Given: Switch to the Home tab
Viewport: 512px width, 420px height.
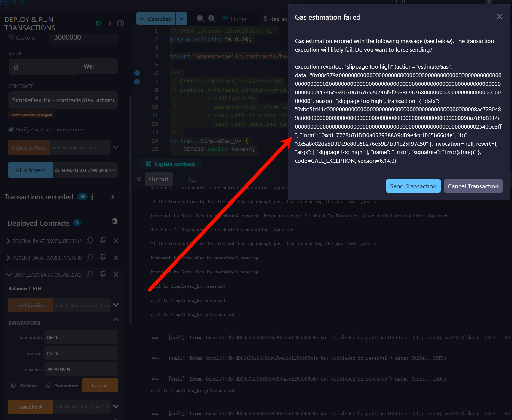Looking at the screenshot, I should pos(234,19).
